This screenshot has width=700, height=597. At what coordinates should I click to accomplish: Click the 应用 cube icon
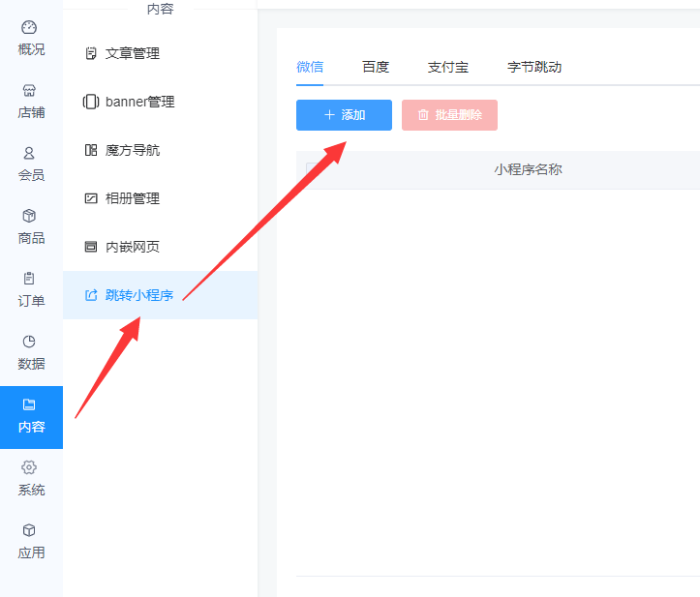click(29, 530)
